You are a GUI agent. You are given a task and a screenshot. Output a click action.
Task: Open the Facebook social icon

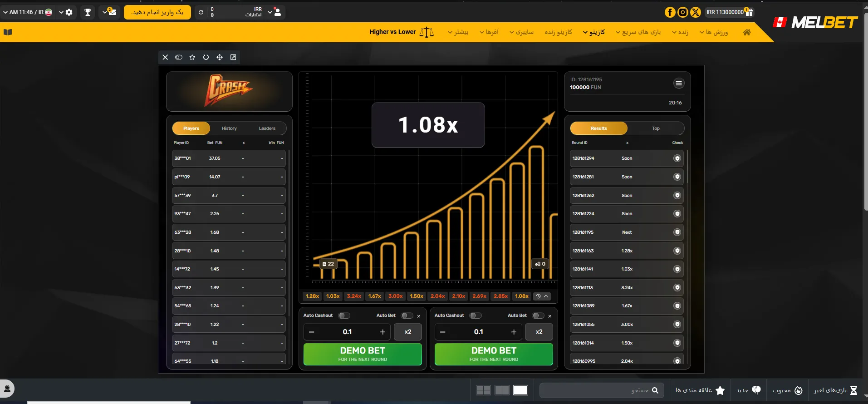[670, 12]
